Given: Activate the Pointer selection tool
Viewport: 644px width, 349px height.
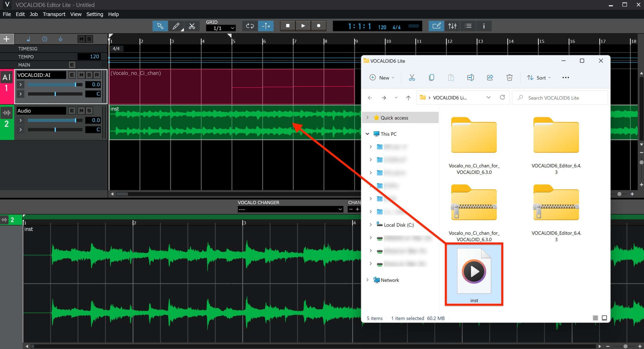Looking at the screenshot, I should coord(160,26).
